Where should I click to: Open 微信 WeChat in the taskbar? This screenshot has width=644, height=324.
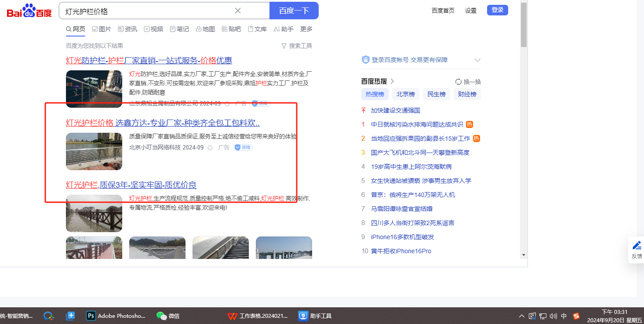point(168,316)
